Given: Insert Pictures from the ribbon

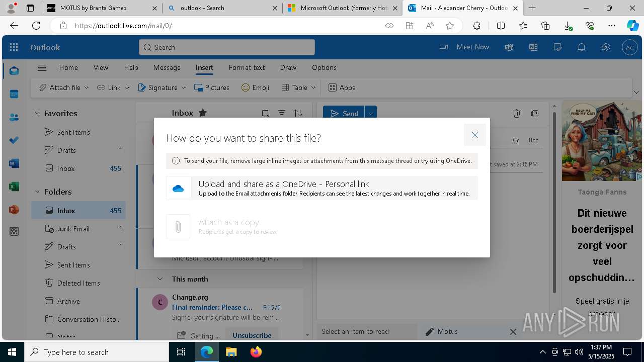Looking at the screenshot, I should 212,87.
